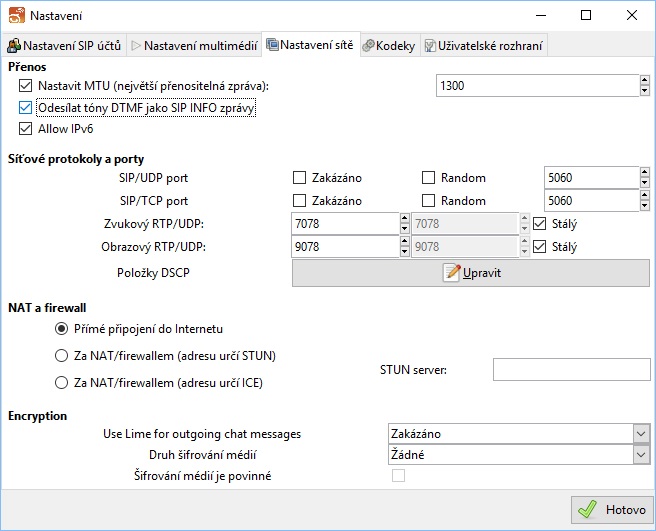
Task: Toggle the Allow IPv6 checkbox
Action: (x=25, y=128)
